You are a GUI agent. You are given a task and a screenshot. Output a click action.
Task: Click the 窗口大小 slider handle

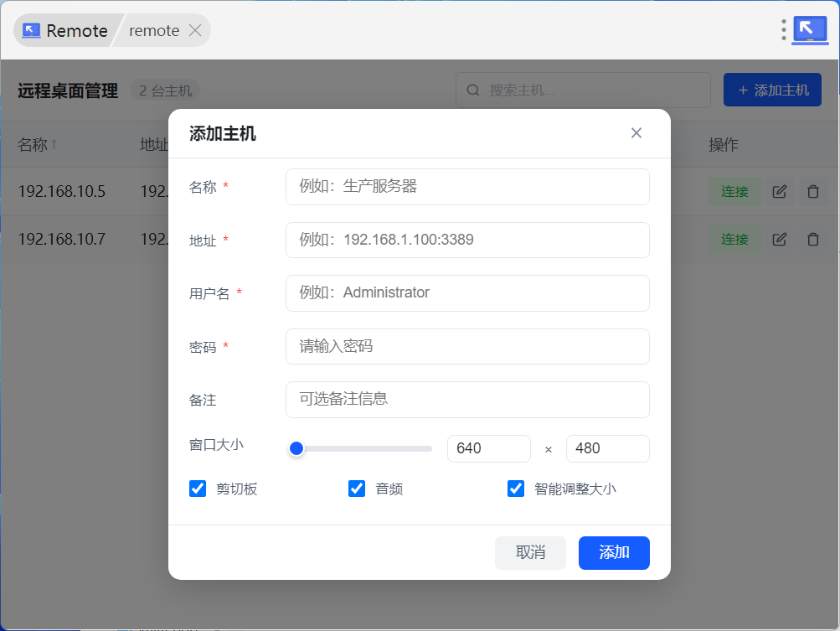point(296,448)
